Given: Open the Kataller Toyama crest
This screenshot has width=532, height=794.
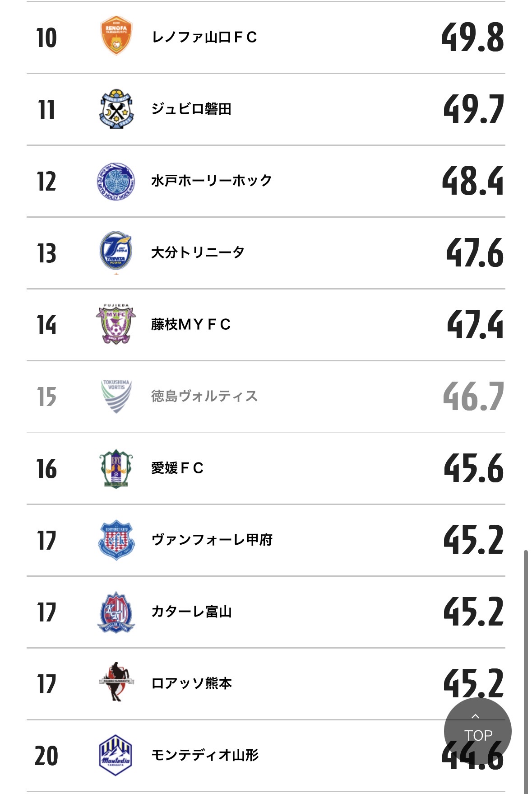Looking at the screenshot, I should (x=116, y=612).
